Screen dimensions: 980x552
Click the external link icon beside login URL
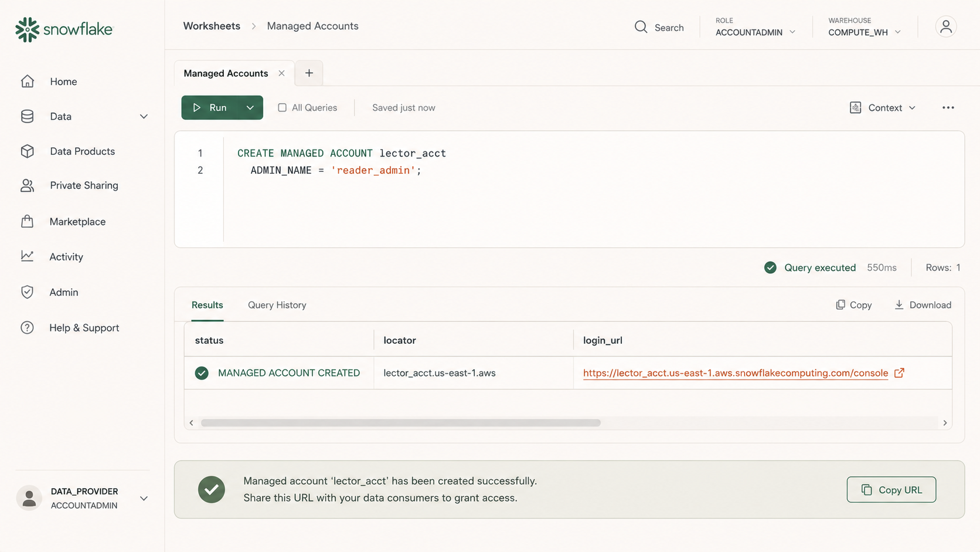point(899,372)
